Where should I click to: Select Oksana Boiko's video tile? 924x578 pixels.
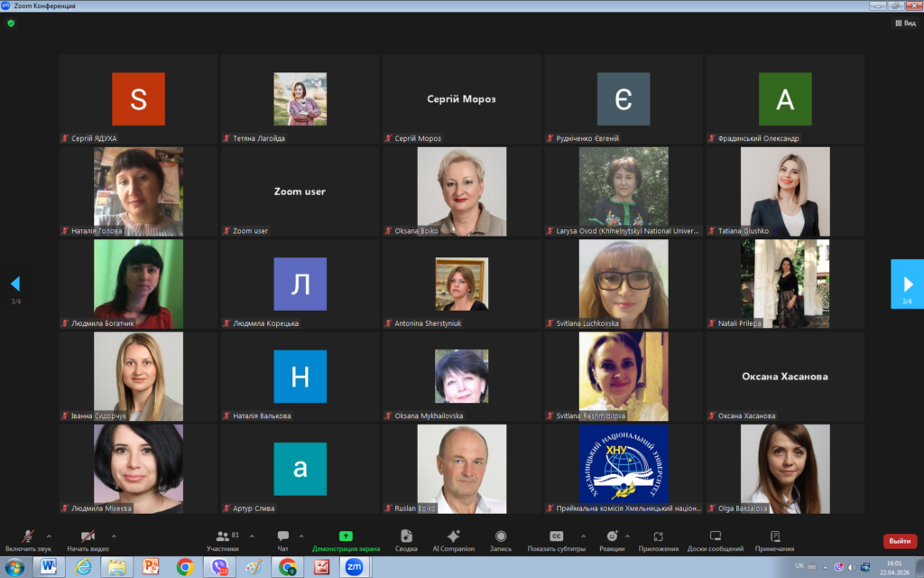pyautogui.click(x=461, y=192)
